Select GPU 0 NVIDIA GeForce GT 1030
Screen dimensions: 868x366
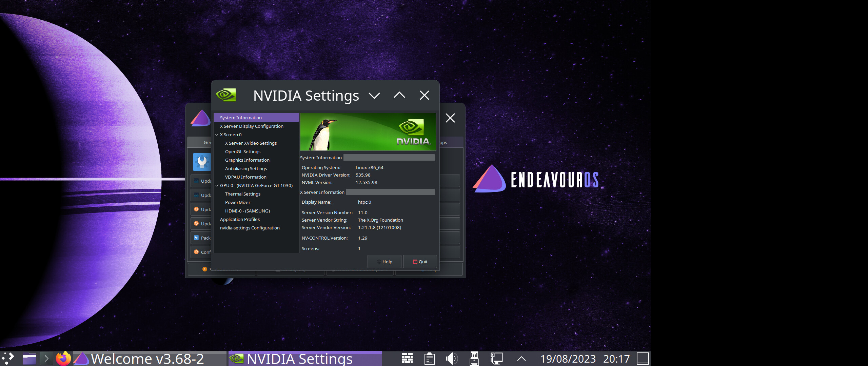256,185
